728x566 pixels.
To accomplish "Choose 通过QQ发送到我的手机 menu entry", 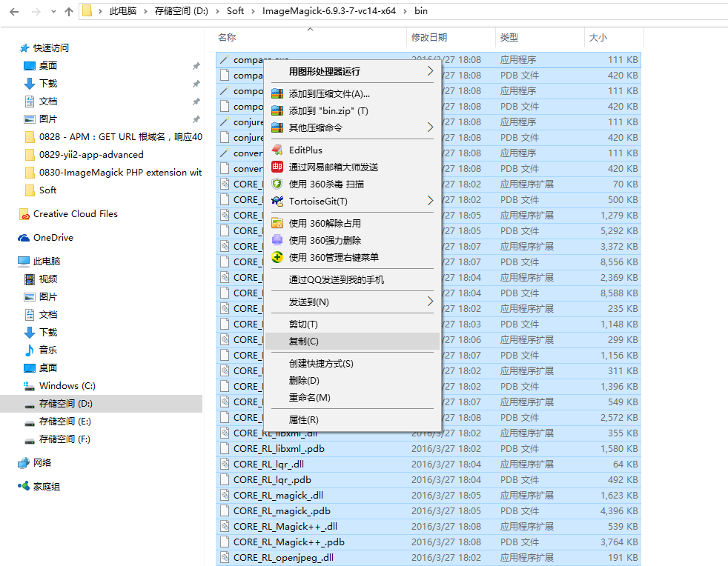I will pos(352,279).
